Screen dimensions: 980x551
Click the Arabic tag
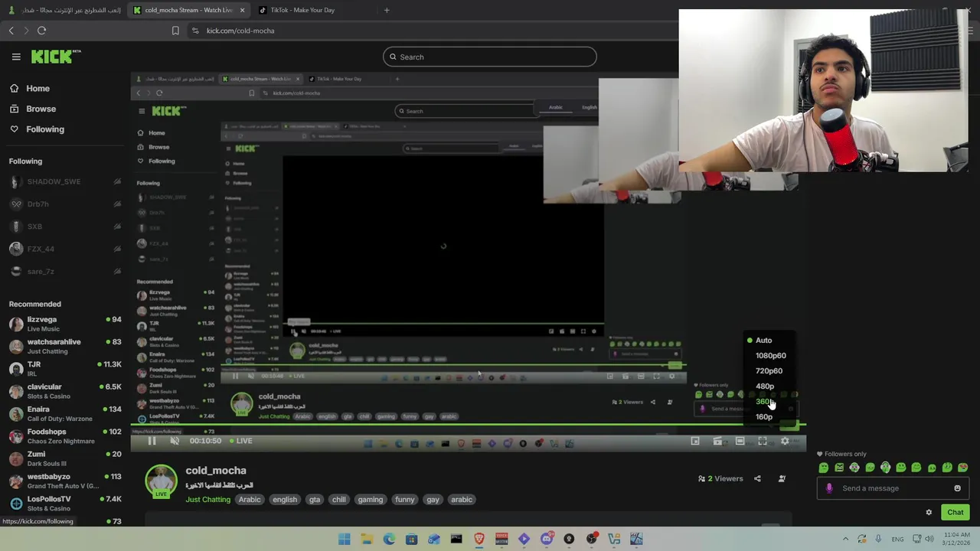[x=250, y=500]
